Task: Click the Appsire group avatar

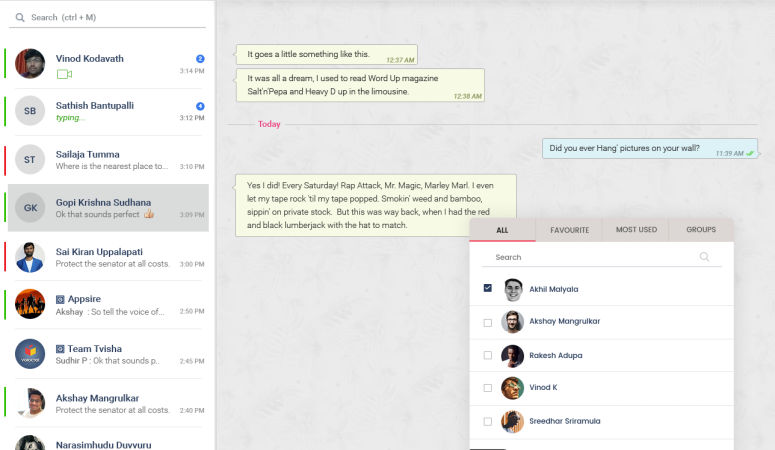Action: coord(30,304)
